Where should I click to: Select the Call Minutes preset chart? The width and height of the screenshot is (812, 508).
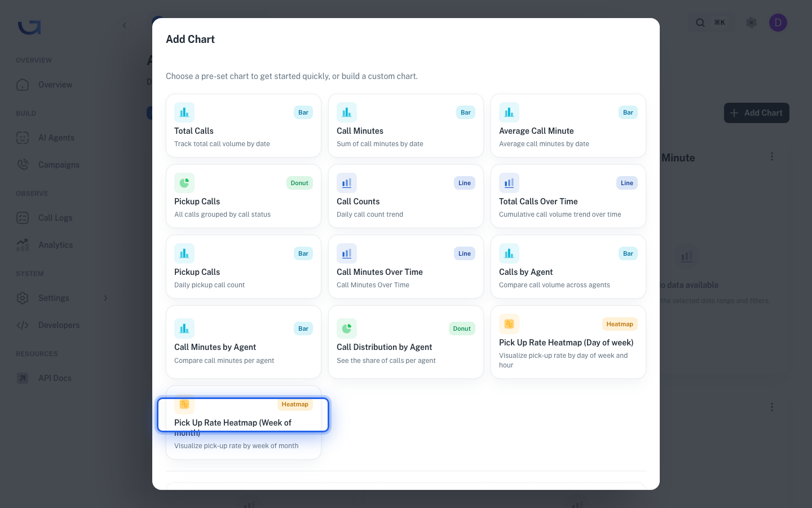tap(406, 125)
